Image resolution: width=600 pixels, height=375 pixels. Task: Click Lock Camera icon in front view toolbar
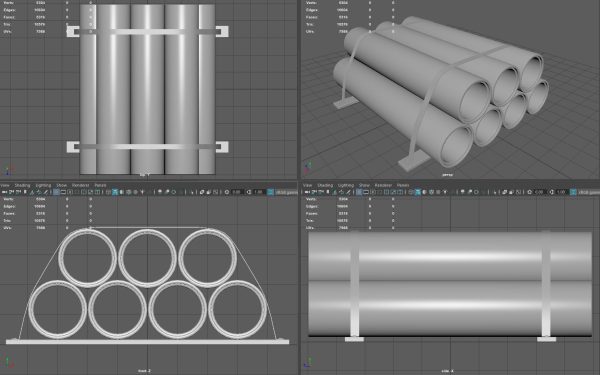point(11,192)
